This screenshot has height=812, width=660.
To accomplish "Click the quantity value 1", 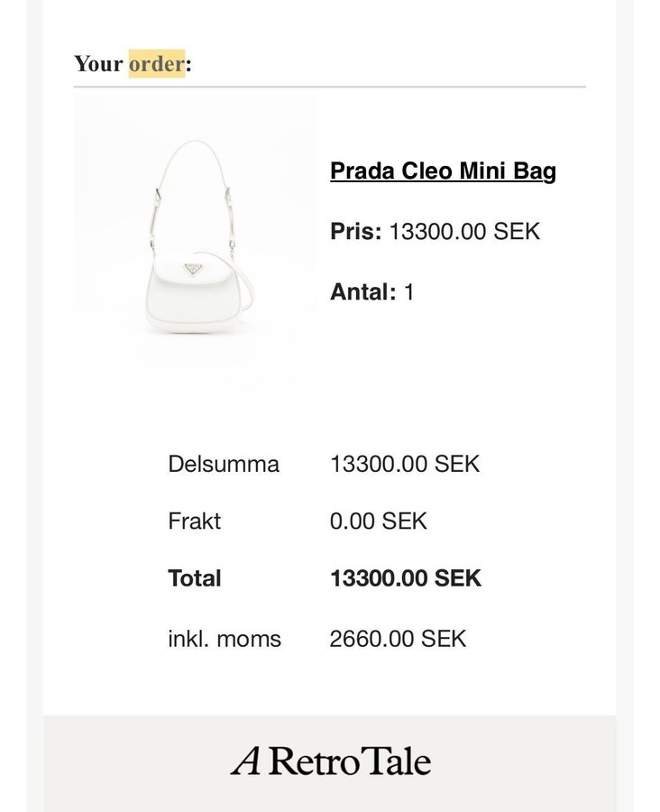I will [409, 291].
